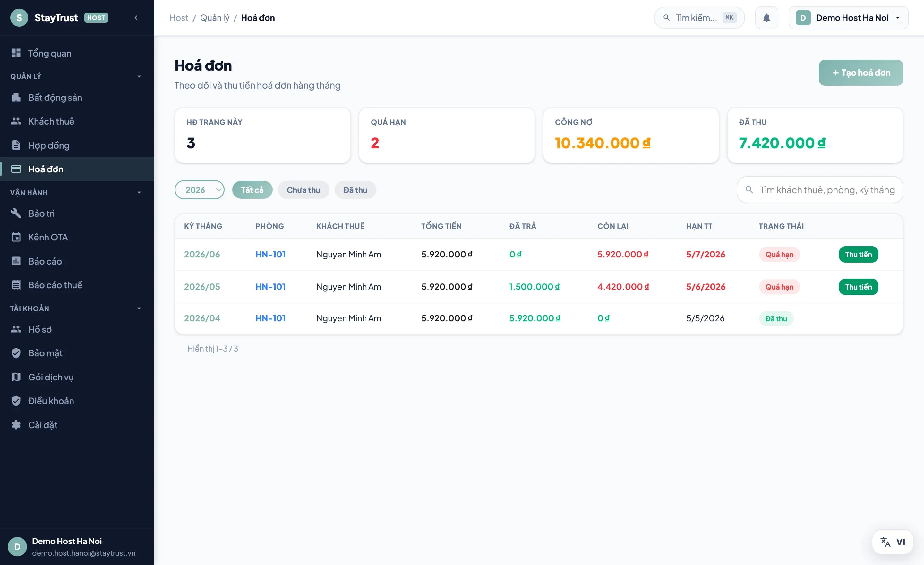
Task: Focus the Tìm khách thuê, phòng search field
Action: [820, 190]
